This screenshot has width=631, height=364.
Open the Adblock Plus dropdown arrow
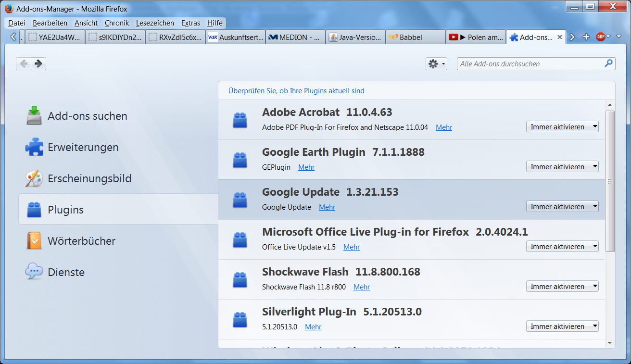[x=608, y=37]
